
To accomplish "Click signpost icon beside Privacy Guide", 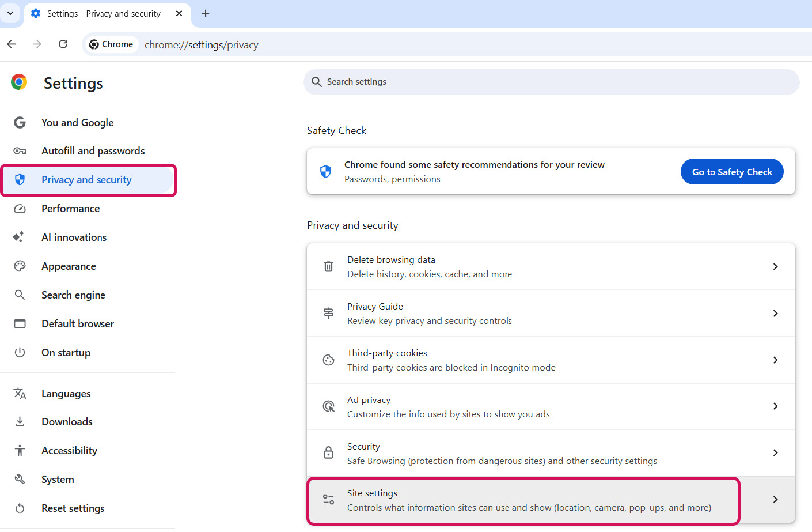I will click(x=328, y=313).
